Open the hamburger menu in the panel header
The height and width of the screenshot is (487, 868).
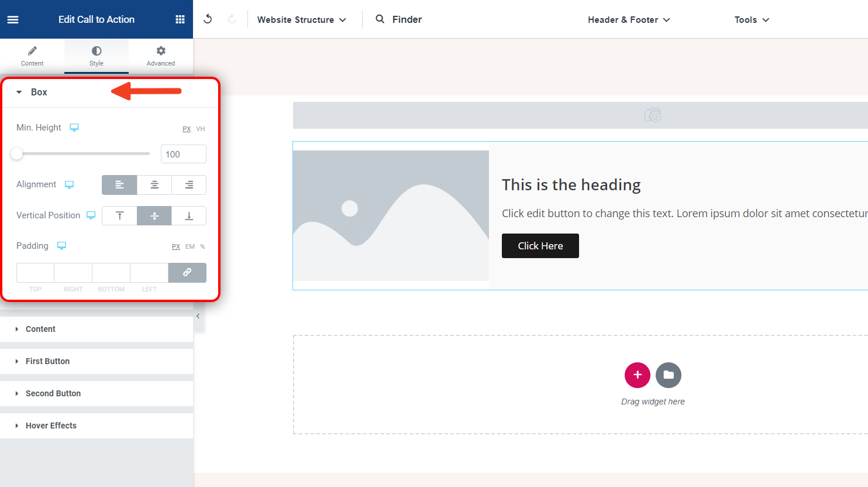pos(13,19)
